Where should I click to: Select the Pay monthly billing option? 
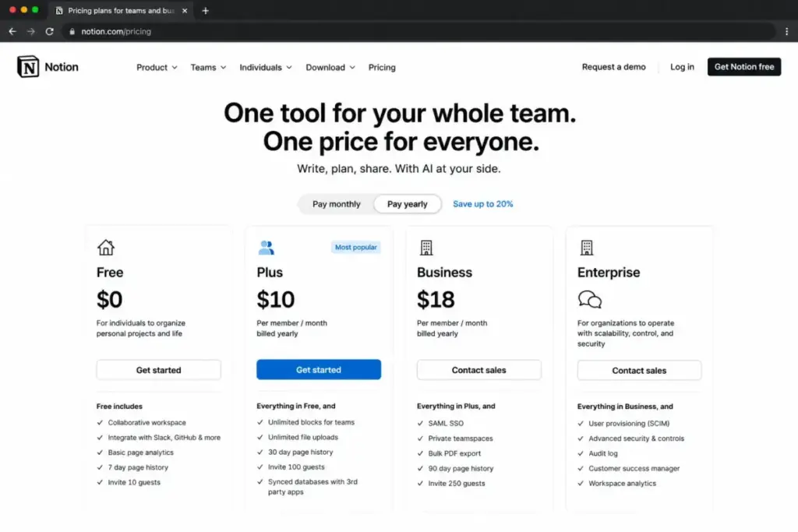tap(337, 204)
